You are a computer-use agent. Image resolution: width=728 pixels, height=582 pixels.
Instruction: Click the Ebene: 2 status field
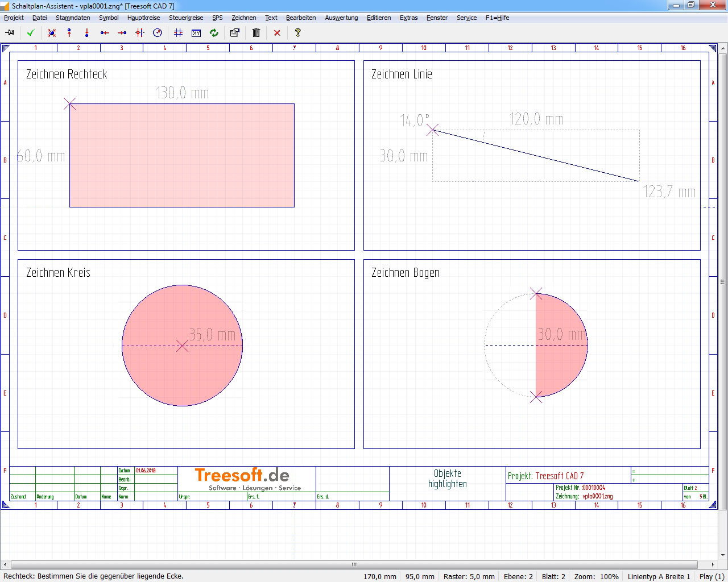pyautogui.click(x=518, y=576)
